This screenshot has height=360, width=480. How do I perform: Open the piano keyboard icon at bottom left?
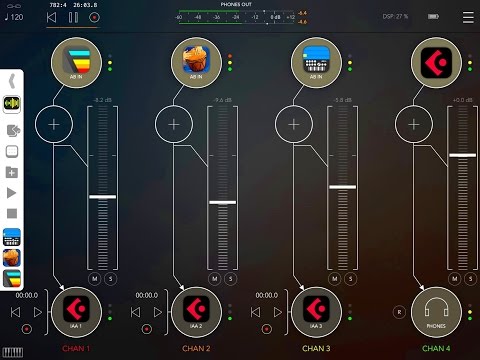13,352
